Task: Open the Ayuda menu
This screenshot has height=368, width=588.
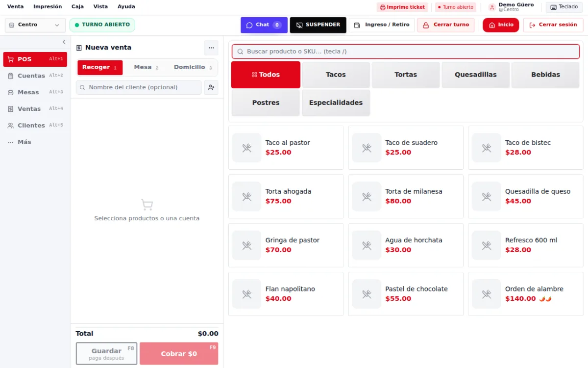Action: pos(126,7)
